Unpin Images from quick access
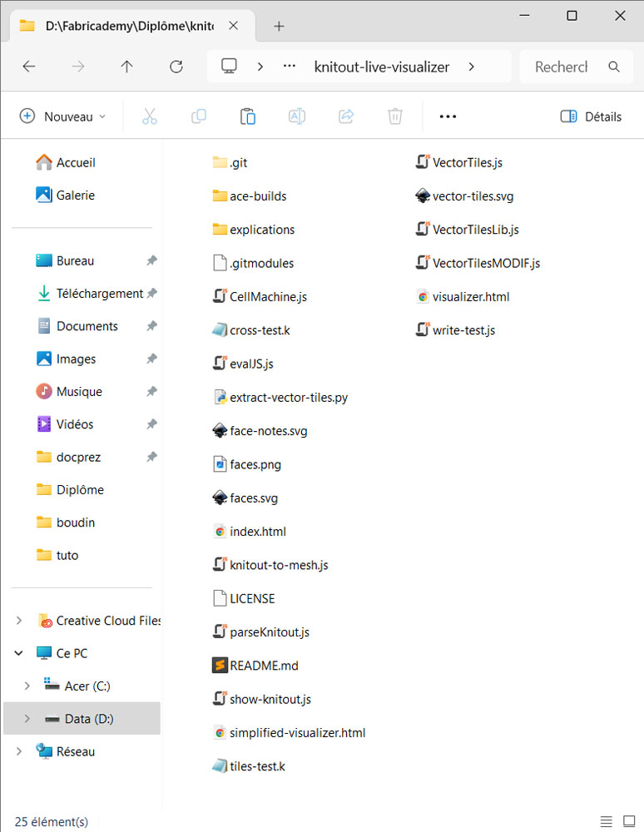Image resolution: width=644 pixels, height=832 pixels. point(151,359)
